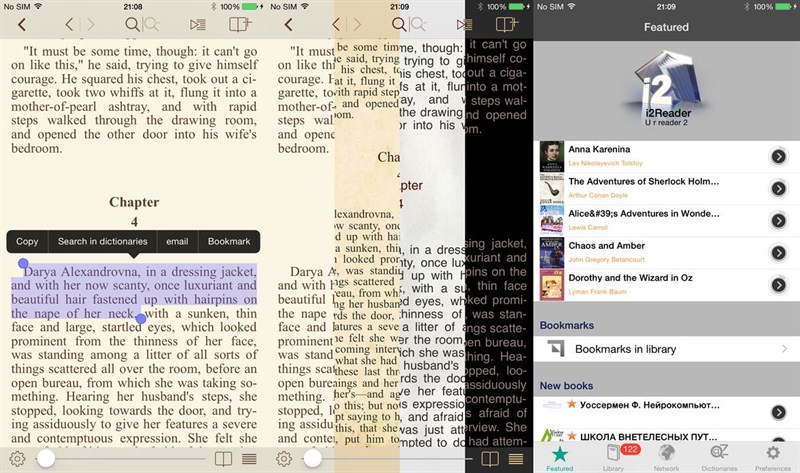Screen dimensions: 800x473
Task: Tap battery indicator in first screen status bar
Action: tap(249, 7)
